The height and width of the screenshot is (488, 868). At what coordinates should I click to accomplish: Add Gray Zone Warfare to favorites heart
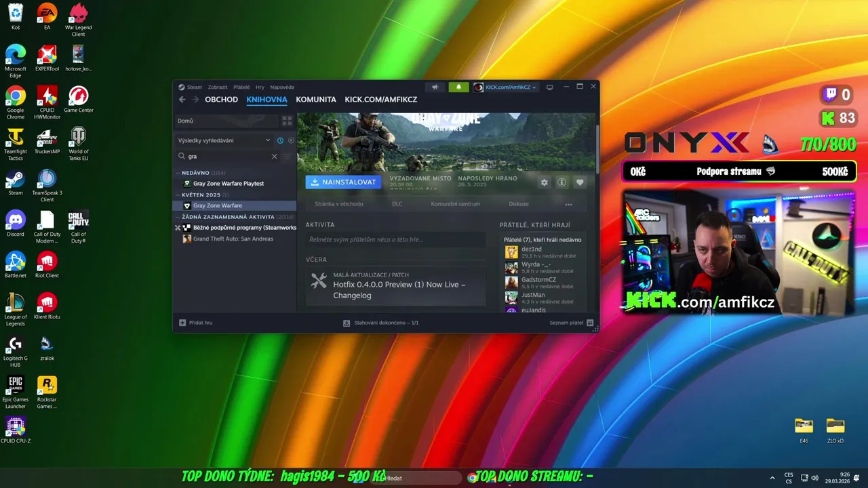580,182
